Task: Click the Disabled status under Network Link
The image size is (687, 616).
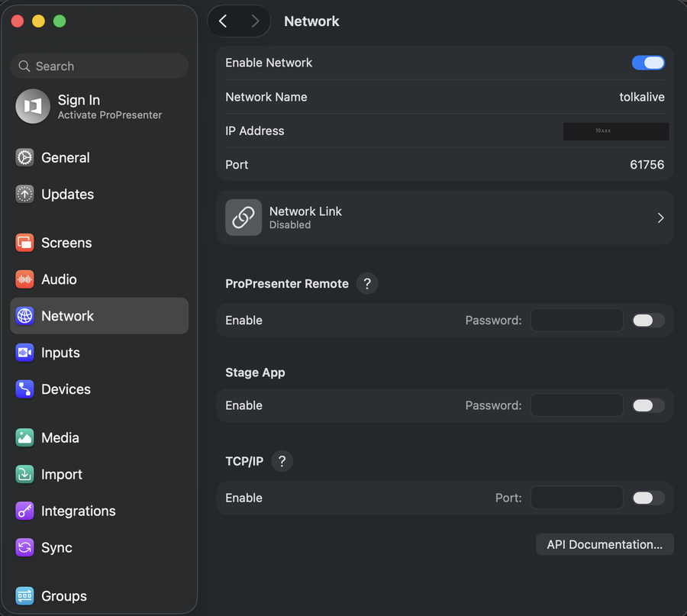Action: pyautogui.click(x=290, y=224)
